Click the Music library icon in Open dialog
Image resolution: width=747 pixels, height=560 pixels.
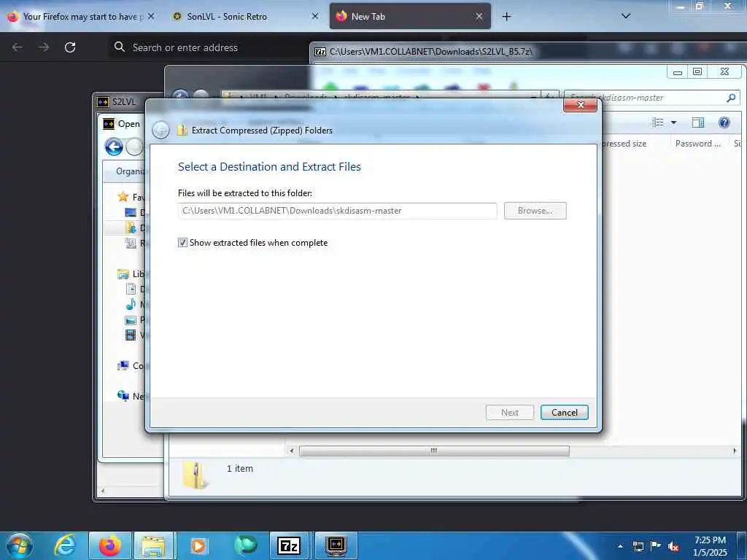pyautogui.click(x=131, y=304)
